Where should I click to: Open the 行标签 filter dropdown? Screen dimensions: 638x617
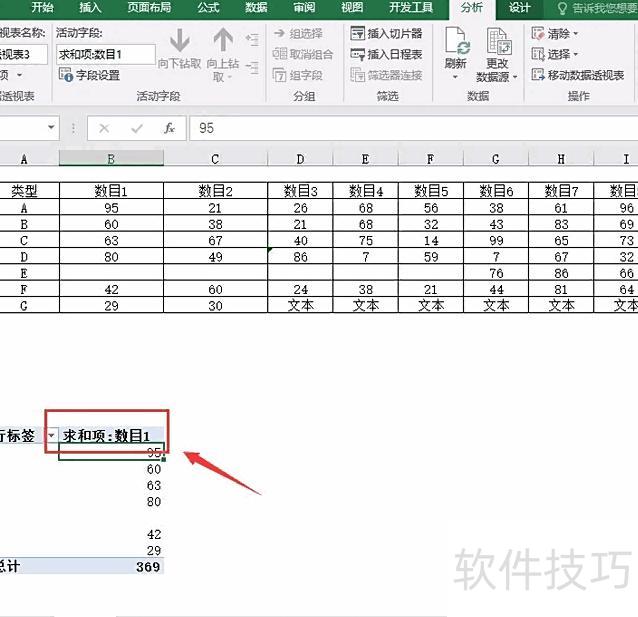(x=51, y=435)
